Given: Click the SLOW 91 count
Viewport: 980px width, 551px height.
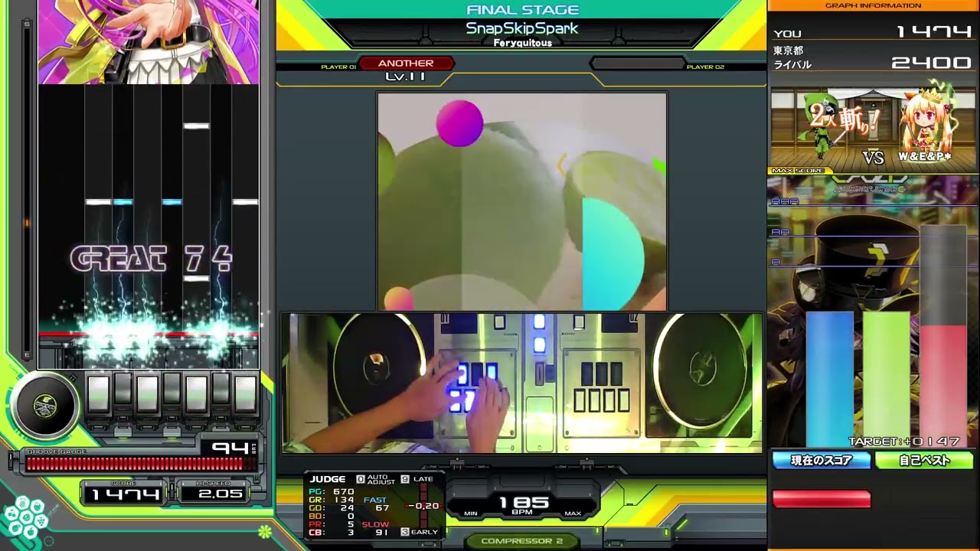Looking at the screenshot, I should 377,528.
